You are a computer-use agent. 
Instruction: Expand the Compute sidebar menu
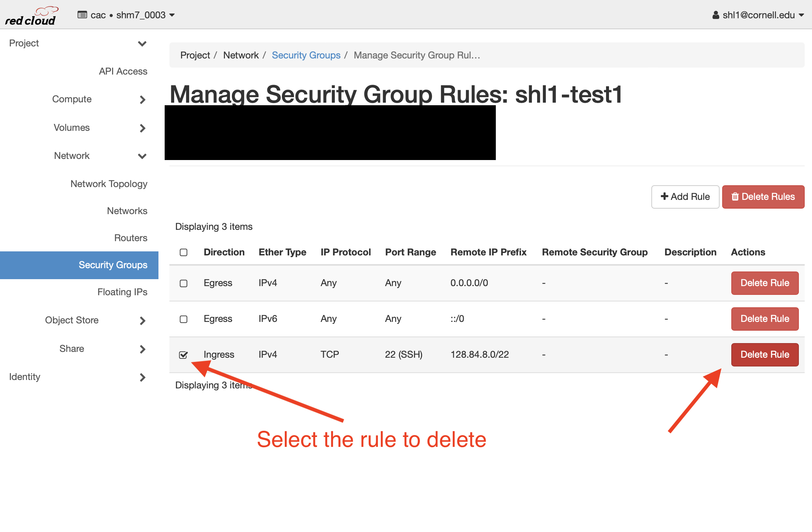(99, 99)
